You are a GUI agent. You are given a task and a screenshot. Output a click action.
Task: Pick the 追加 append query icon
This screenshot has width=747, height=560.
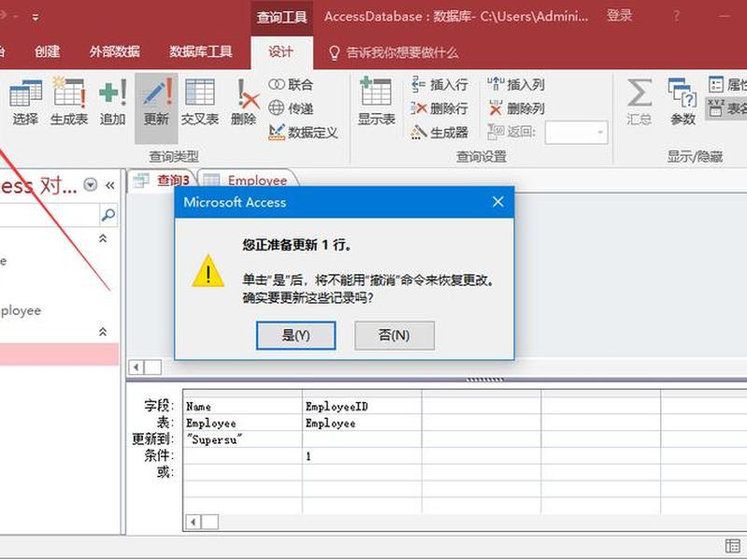click(x=113, y=103)
